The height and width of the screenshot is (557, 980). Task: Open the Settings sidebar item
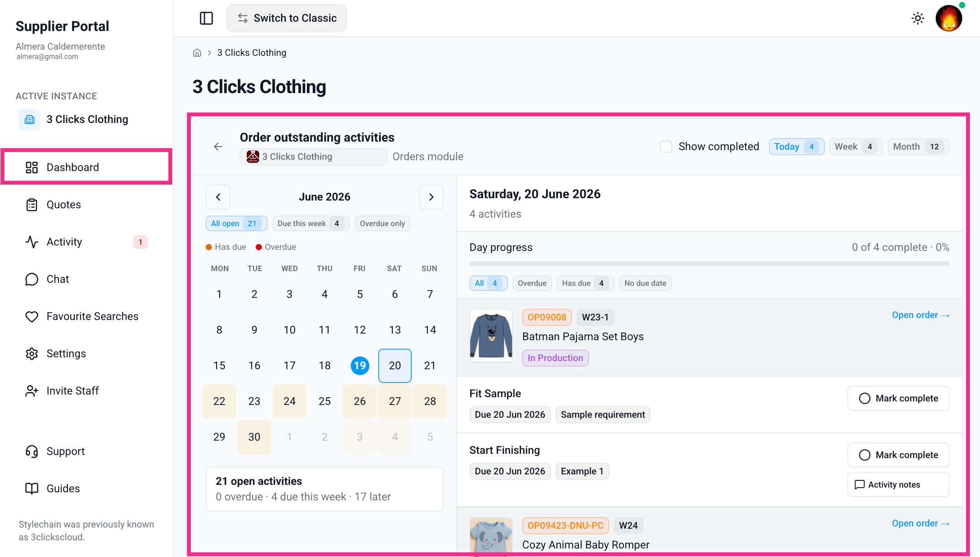click(86, 354)
